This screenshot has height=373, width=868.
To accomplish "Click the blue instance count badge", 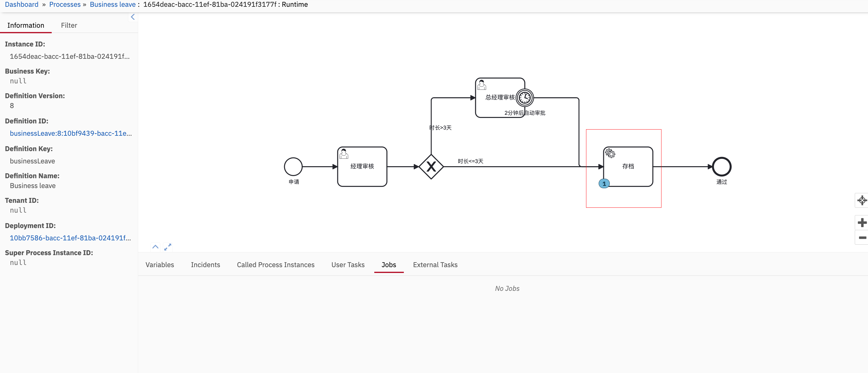I will tap(604, 184).
